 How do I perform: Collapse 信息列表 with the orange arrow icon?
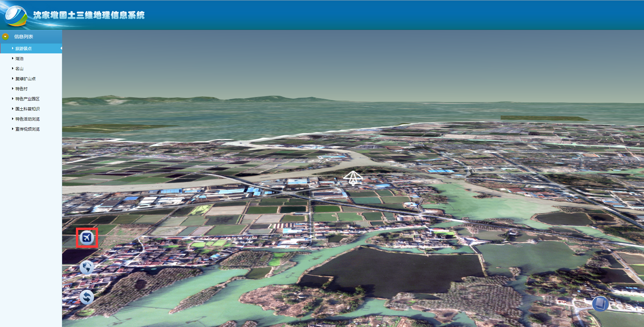[x=5, y=36]
